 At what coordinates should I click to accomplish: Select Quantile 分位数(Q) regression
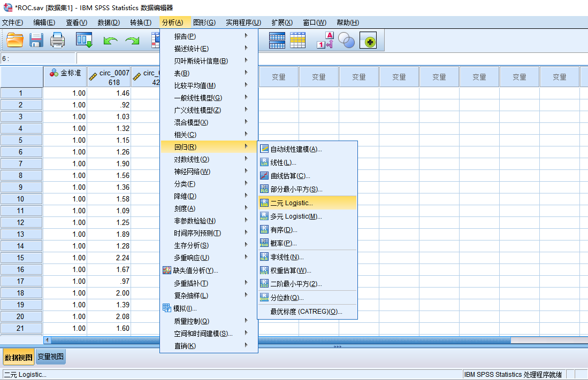pyautogui.click(x=307, y=298)
